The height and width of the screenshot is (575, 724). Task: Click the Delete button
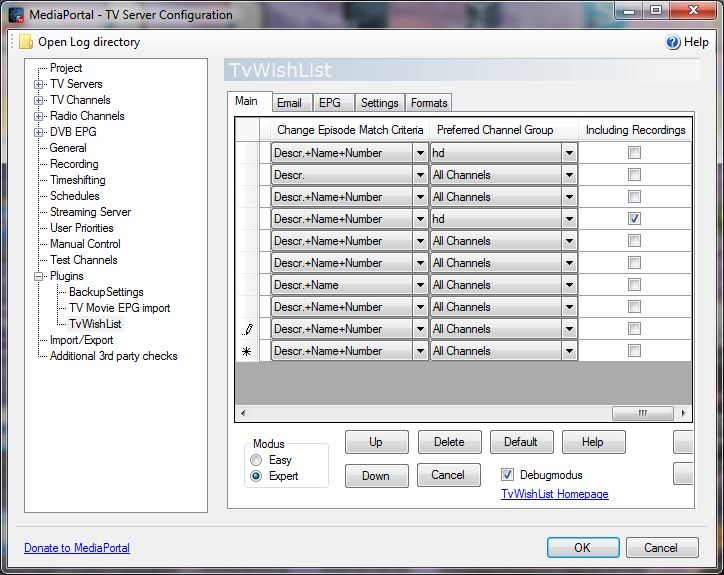coord(449,442)
